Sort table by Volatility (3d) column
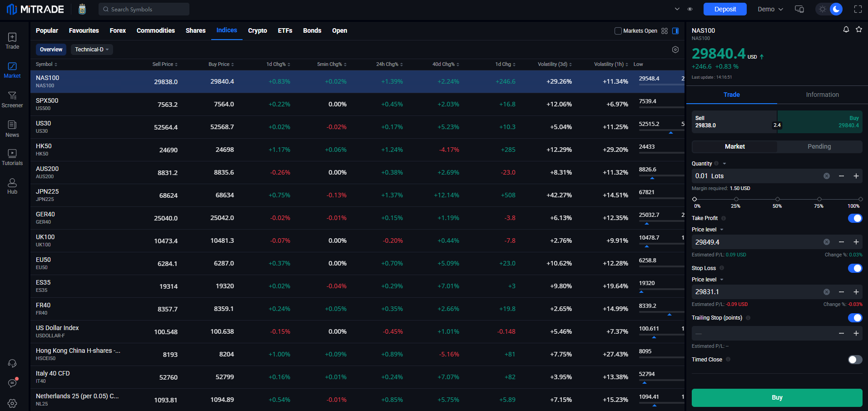Viewport: 868px width, 411px height. [x=555, y=64]
